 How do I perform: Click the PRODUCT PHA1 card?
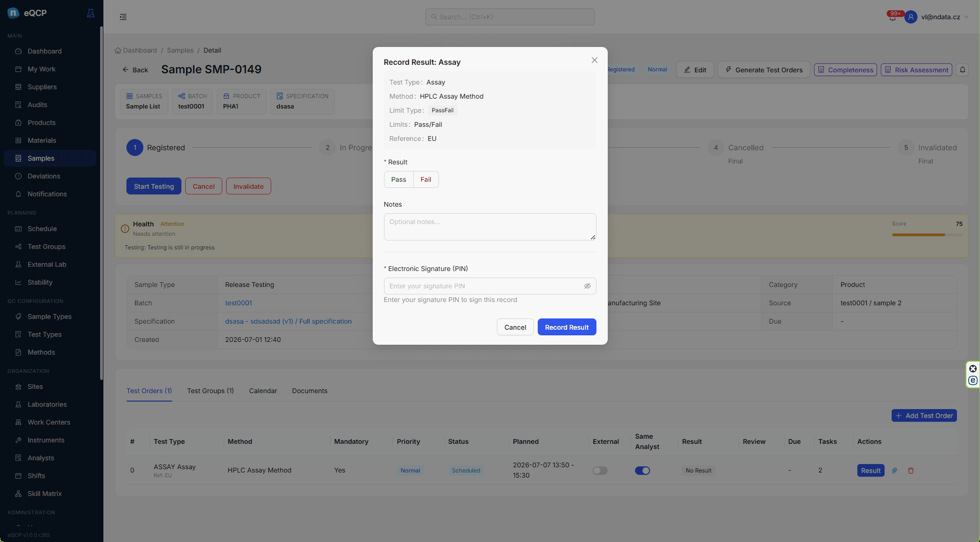242,101
